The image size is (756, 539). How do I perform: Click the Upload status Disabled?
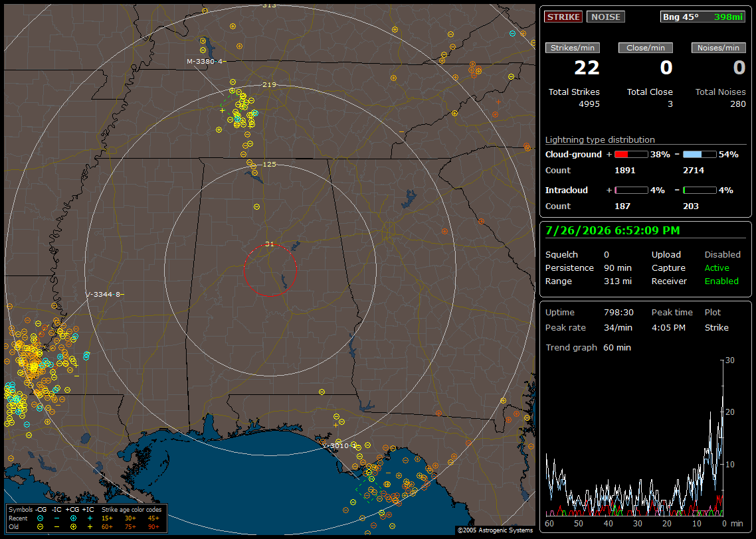pos(722,255)
